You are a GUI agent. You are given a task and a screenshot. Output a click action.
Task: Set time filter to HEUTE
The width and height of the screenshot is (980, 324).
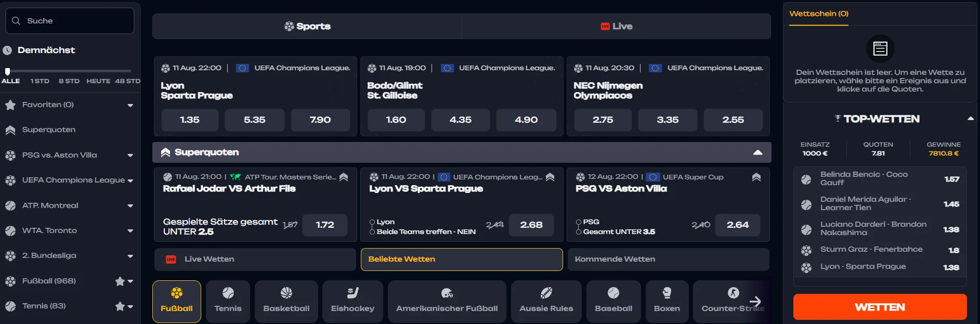point(98,81)
